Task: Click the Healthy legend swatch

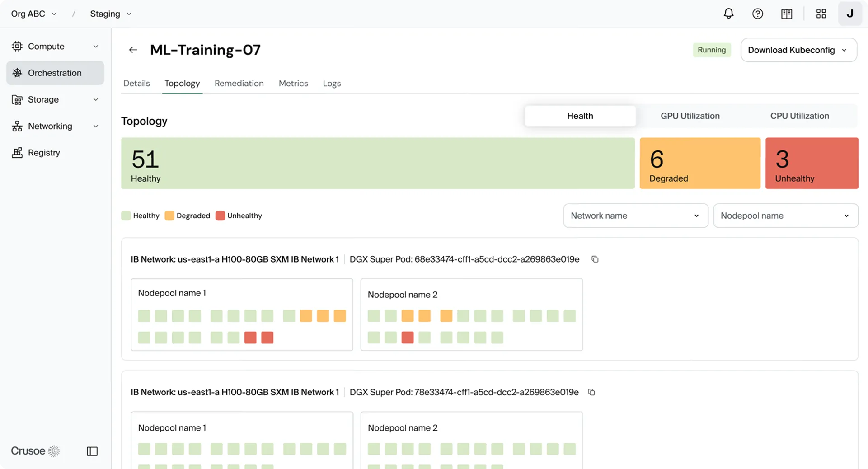Action: tap(126, 216)
